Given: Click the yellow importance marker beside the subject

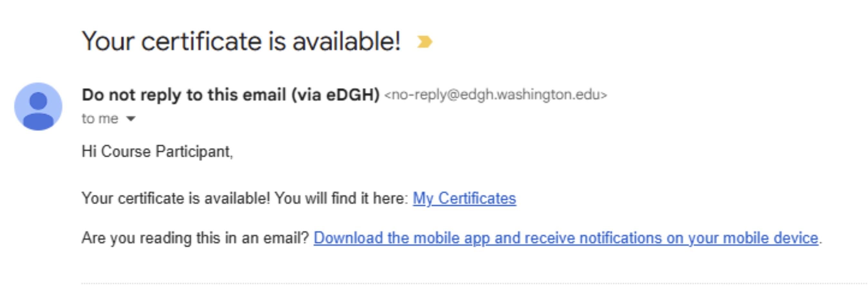Looking at the screenshot, I should [x=424, y=42].
